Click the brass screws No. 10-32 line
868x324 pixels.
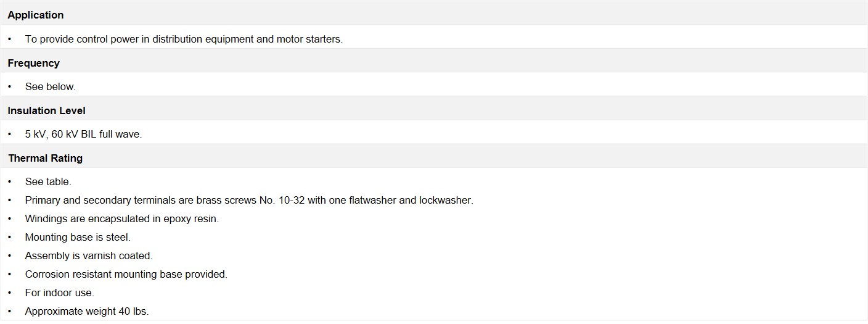tap(249, 200)
